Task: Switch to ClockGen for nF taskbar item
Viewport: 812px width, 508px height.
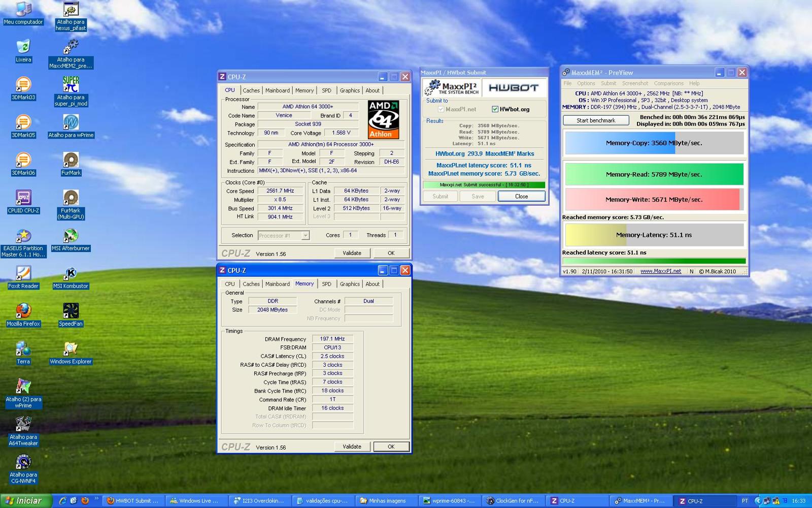Action: (513, 501)
